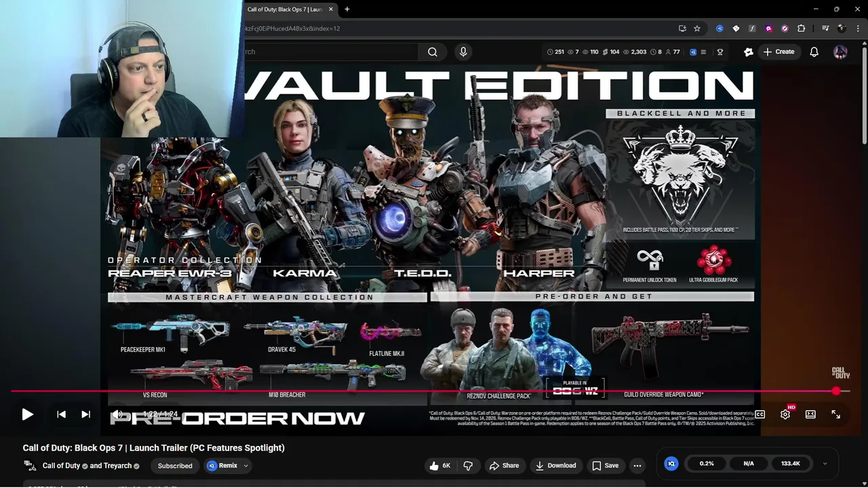
Task: Share the video
Action: tap(504, 466)
